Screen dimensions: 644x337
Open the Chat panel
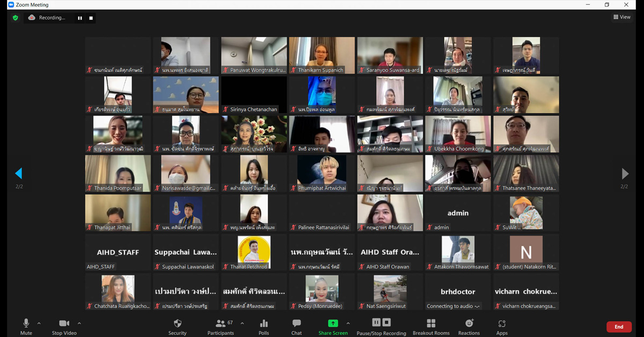[296, 324]
